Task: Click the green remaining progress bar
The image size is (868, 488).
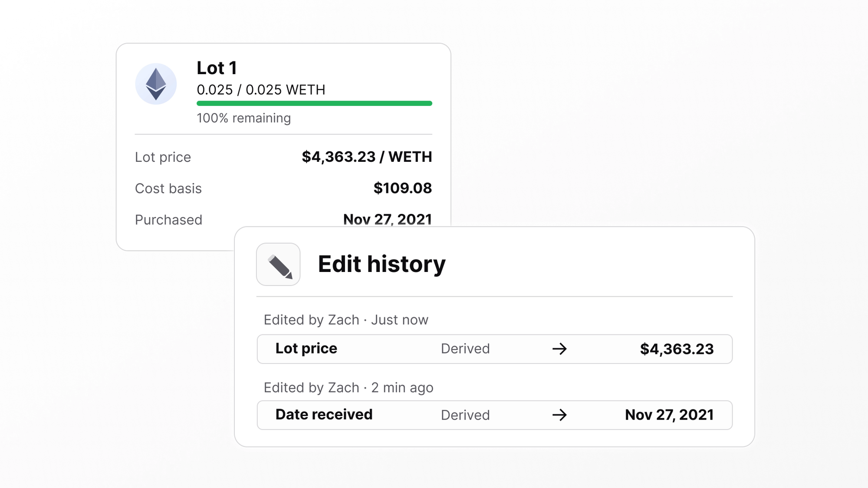Action: (314, 103)
